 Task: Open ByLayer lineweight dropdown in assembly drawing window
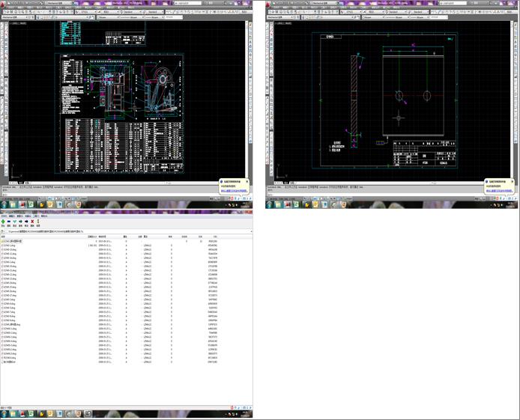click(154, 17)
